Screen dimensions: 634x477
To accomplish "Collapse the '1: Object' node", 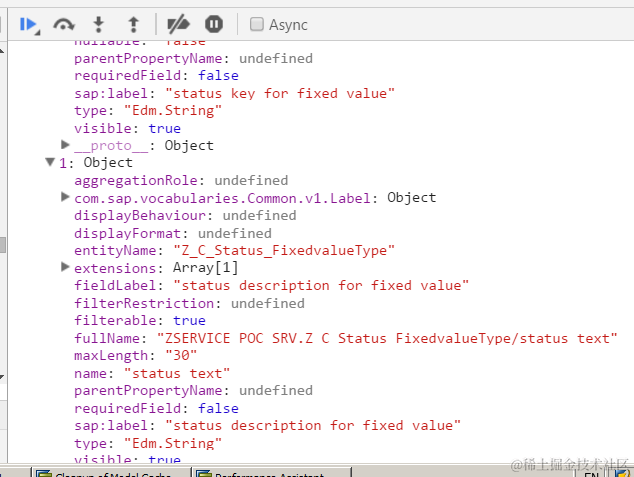I will (50, 162).
